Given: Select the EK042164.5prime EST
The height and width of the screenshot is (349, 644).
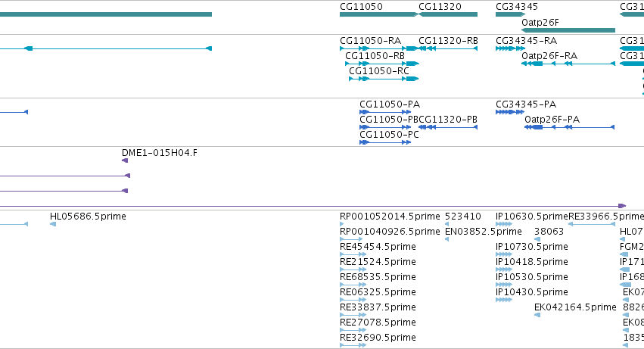Looking at the screenshot, I should tap(537, 315).
